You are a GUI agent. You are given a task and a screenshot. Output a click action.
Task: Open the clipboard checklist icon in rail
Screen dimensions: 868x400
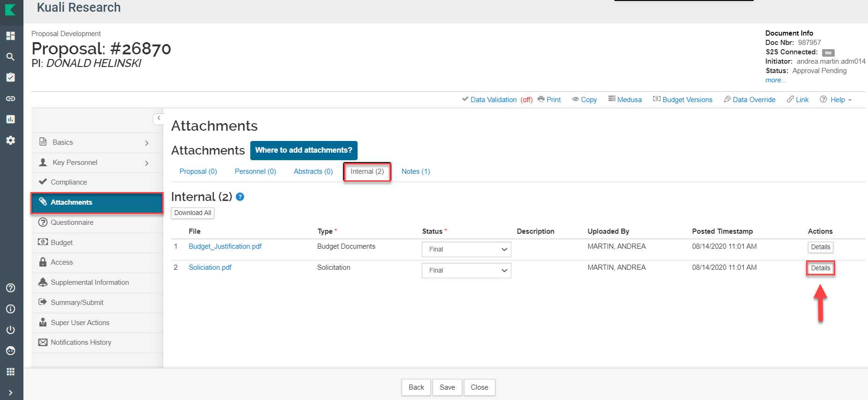(x=10, y=77)
